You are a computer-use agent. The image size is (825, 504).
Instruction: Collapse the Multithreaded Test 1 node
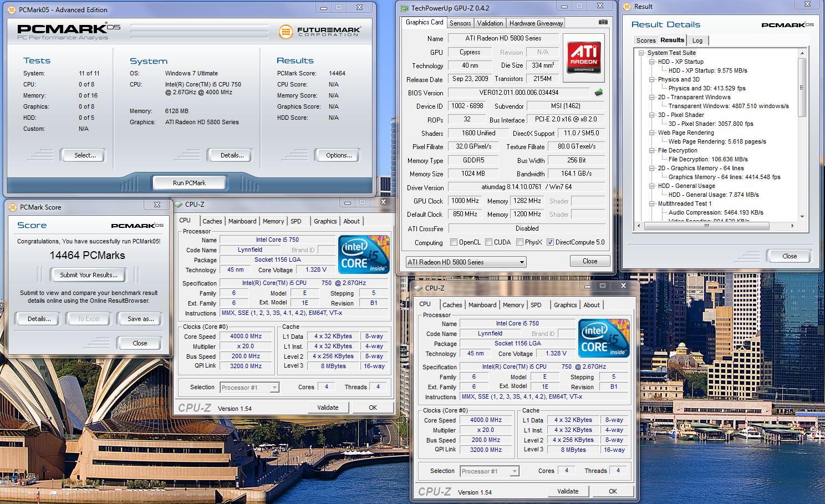652,203
